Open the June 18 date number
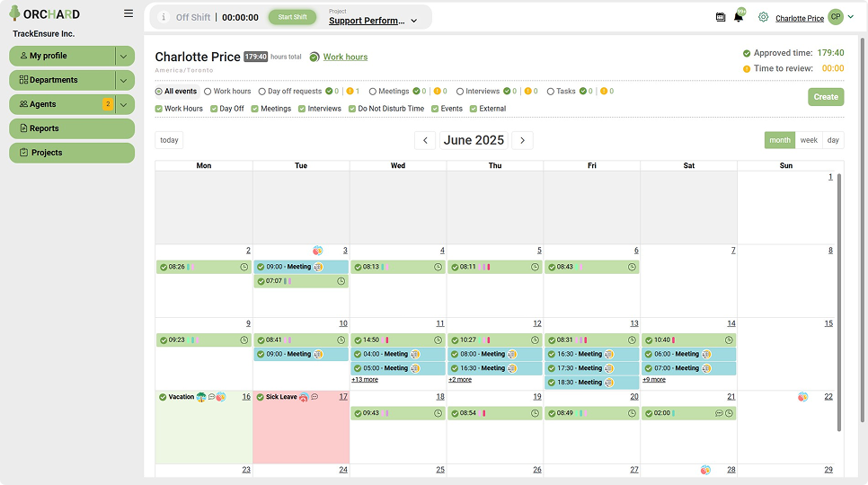868x485 pixels. [x=440, y=397]
